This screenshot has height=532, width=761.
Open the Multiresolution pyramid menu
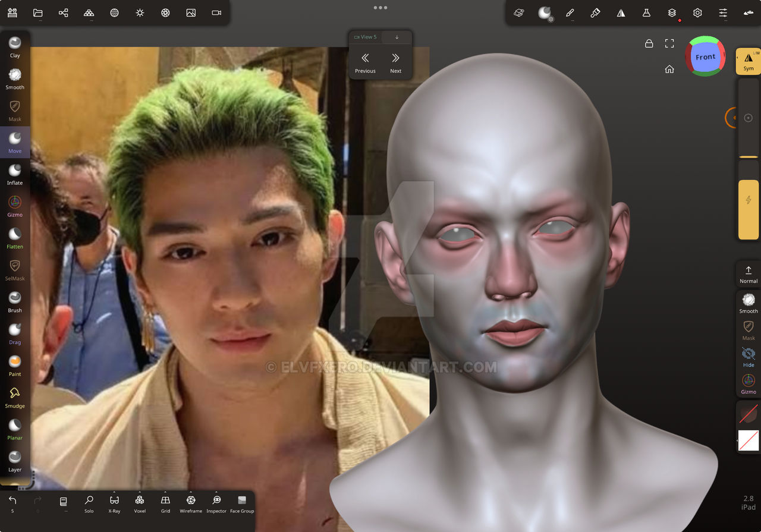89,12
